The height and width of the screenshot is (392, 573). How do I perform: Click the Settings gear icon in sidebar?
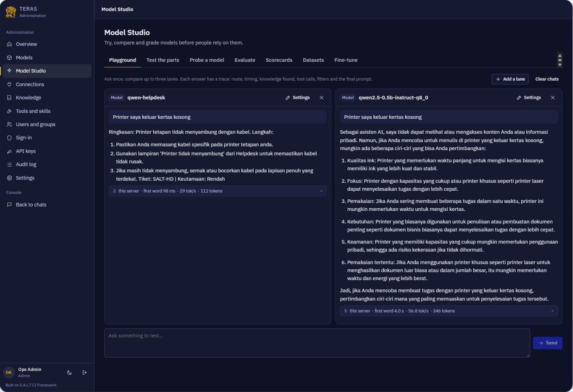tap(9, 178)
